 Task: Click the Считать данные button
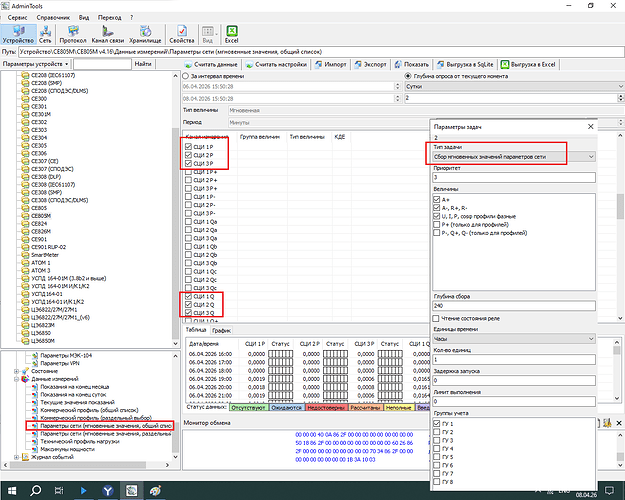(212, 64)
